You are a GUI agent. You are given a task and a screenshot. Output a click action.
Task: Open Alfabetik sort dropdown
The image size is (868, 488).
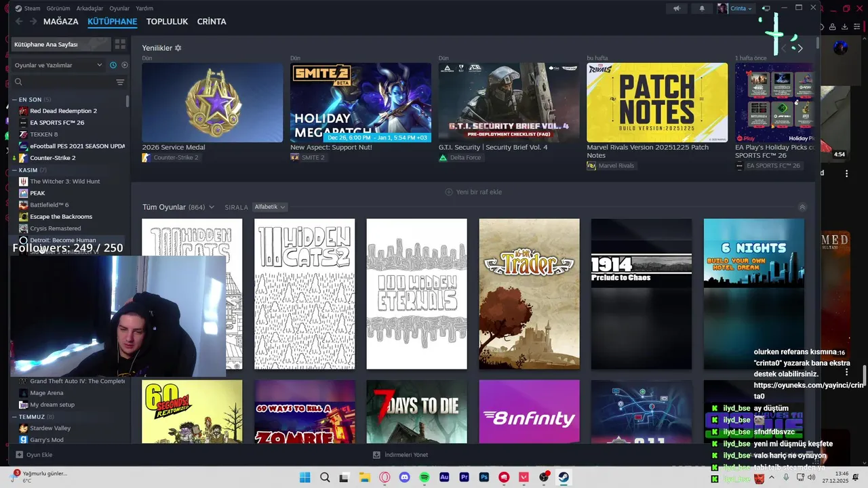tap(269, 207)
